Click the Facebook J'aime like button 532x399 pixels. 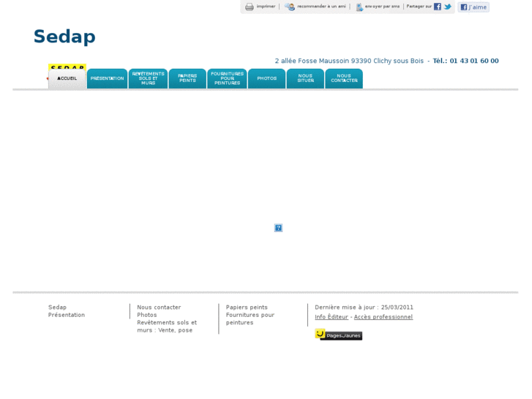(473, 7)
